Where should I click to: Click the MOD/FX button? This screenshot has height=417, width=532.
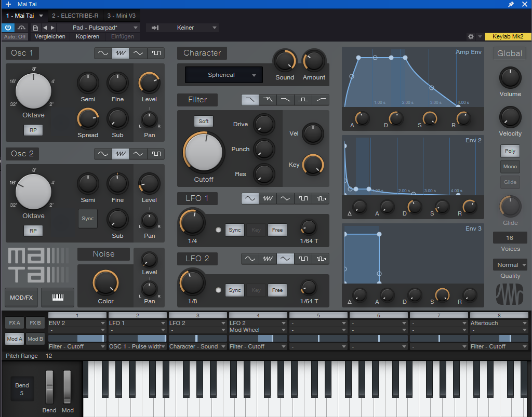(x=21, y=298)
